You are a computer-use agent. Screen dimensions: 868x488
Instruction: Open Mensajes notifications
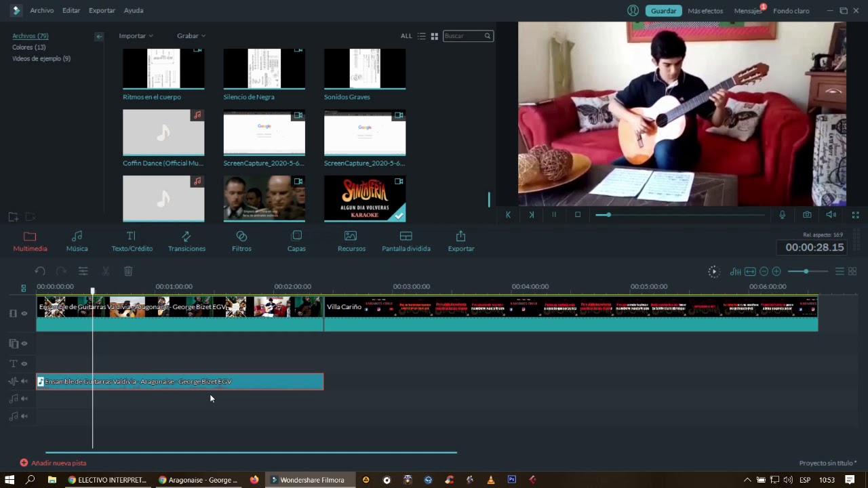pyautogui.click(x=749, y=11)
